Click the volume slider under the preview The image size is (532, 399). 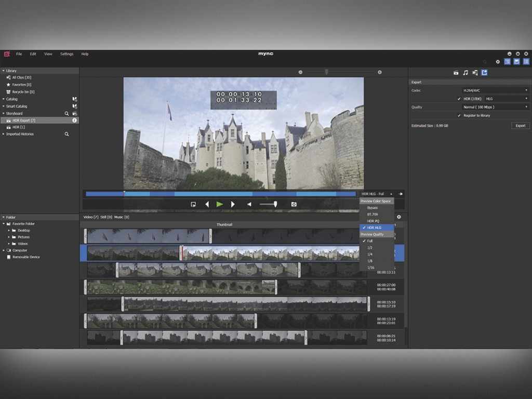pyautogui.click(x=268, y=205)
